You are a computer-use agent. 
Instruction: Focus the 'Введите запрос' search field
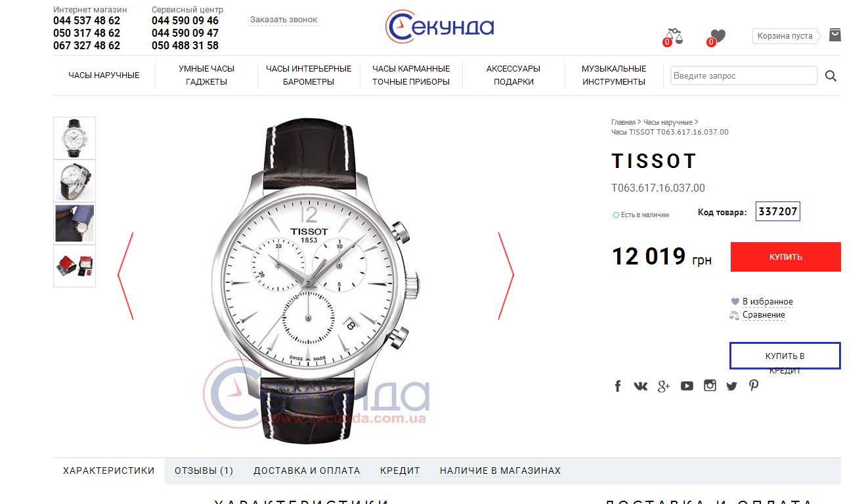coord(744,75)
